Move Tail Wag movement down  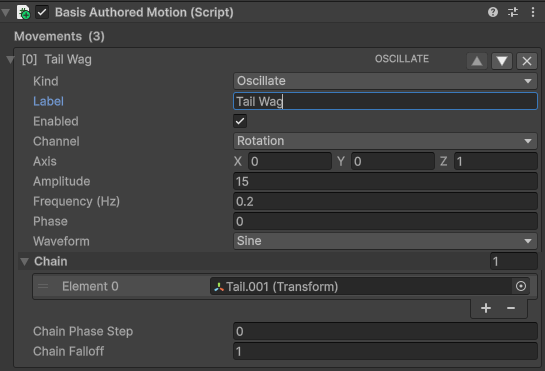[502, 61]
